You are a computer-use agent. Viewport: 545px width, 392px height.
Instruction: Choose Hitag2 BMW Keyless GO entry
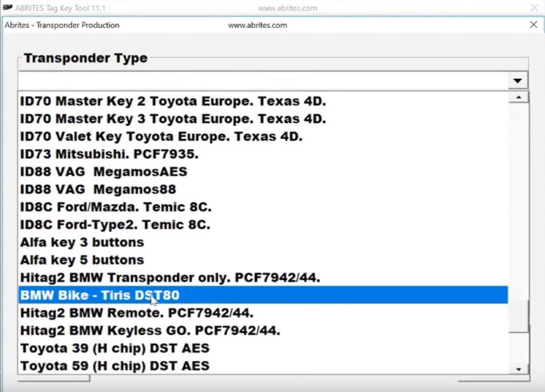(150, 331)
